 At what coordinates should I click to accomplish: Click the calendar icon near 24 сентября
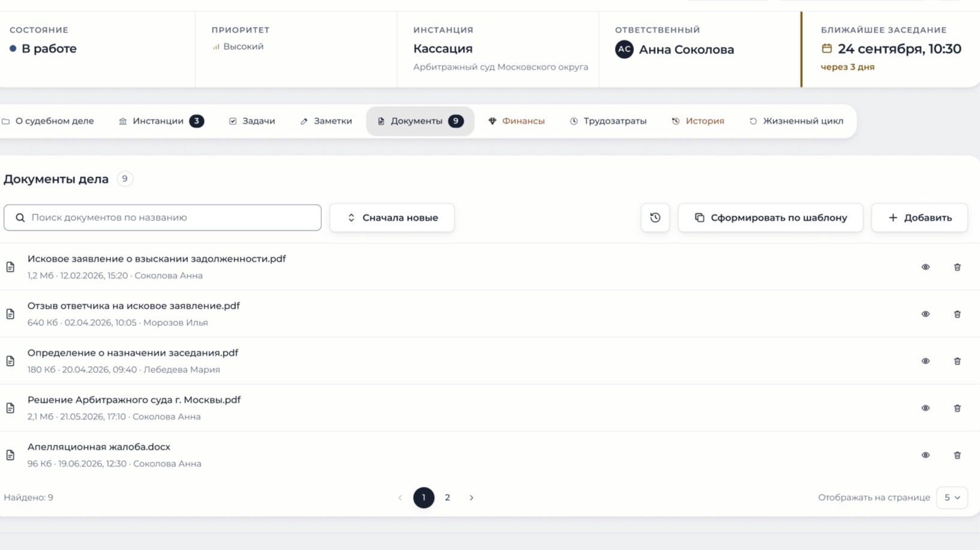(827, 49)
